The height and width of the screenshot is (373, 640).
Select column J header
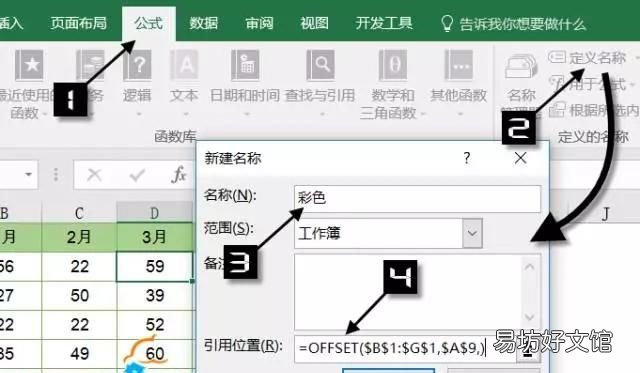pos(606,213)
